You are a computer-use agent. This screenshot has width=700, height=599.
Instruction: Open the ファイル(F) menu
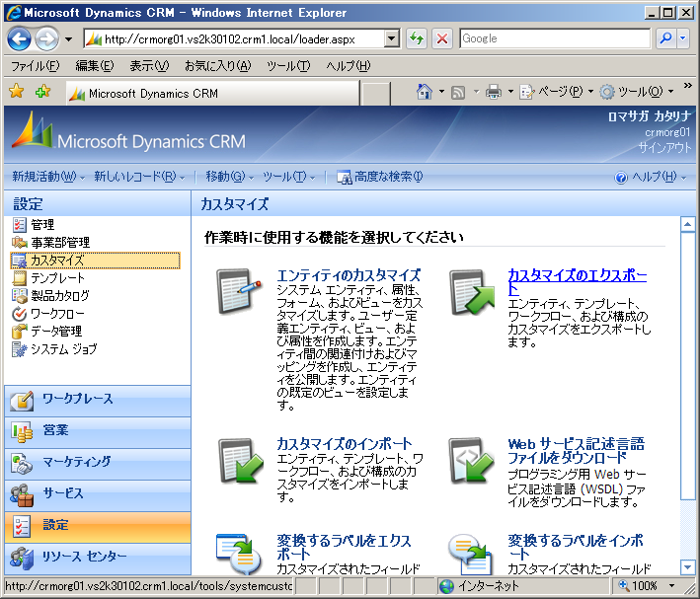[x=35, y=66]
